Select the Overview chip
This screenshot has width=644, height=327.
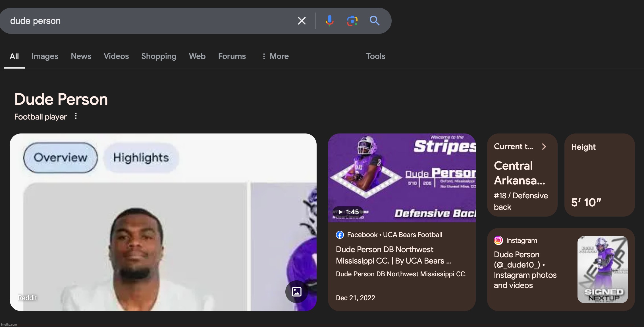[x=60, y=158]
